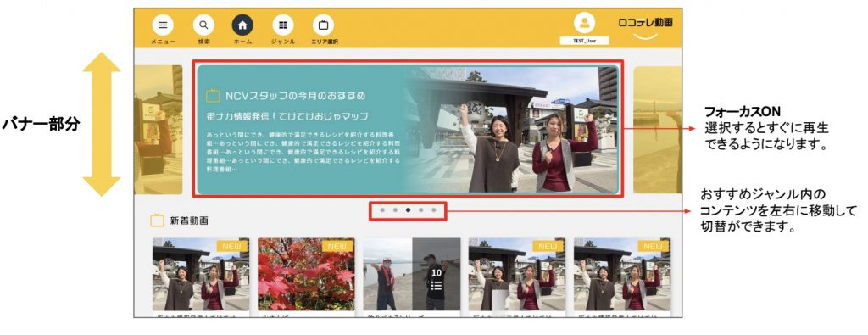Open the fourth 新着動画 video thumbnail
The width and height of the screenshot is (868, 335).
[x=517, y=274]
